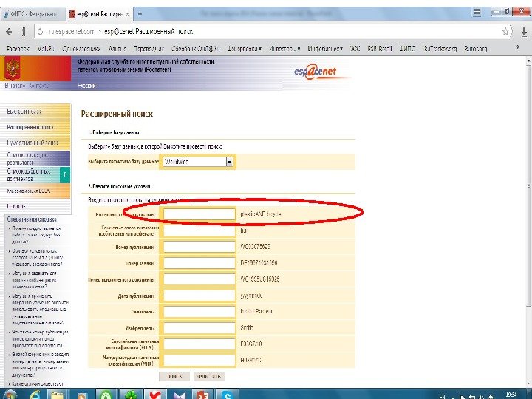This screenshot has width=532, height=399.
Task: Click the 'В начало' header link
Action: coord(15,86)
